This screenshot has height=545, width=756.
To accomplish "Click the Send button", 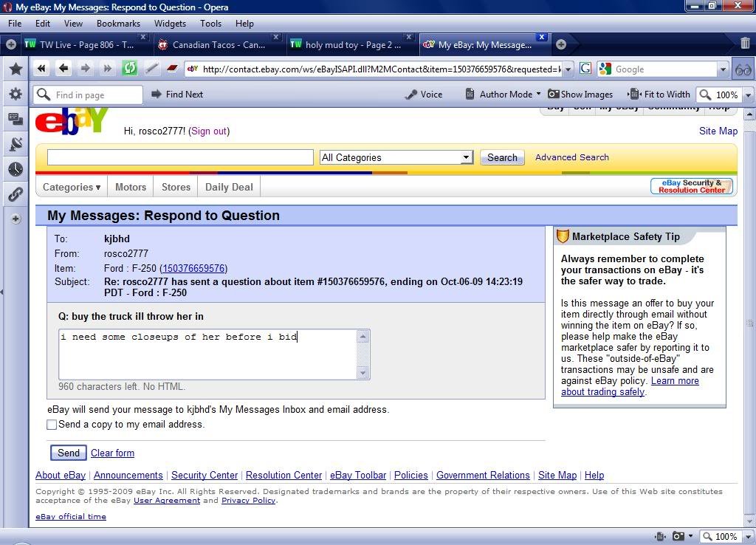I will [x=69, y=453].
